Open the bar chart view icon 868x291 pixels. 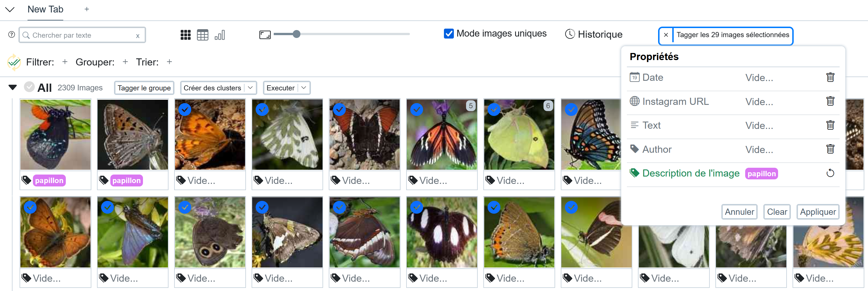(220, 35)
